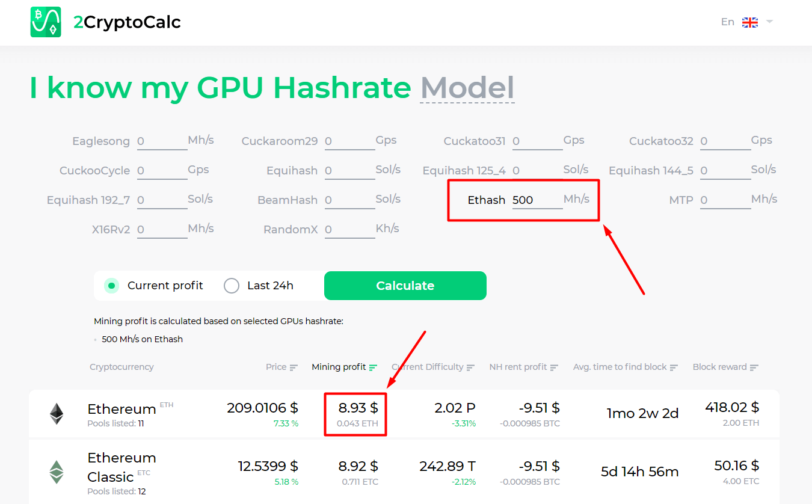This screenshot has height=504, width=812.
Task: Click the 2CryptoCalc logo icon
Action: click(46, 22)
